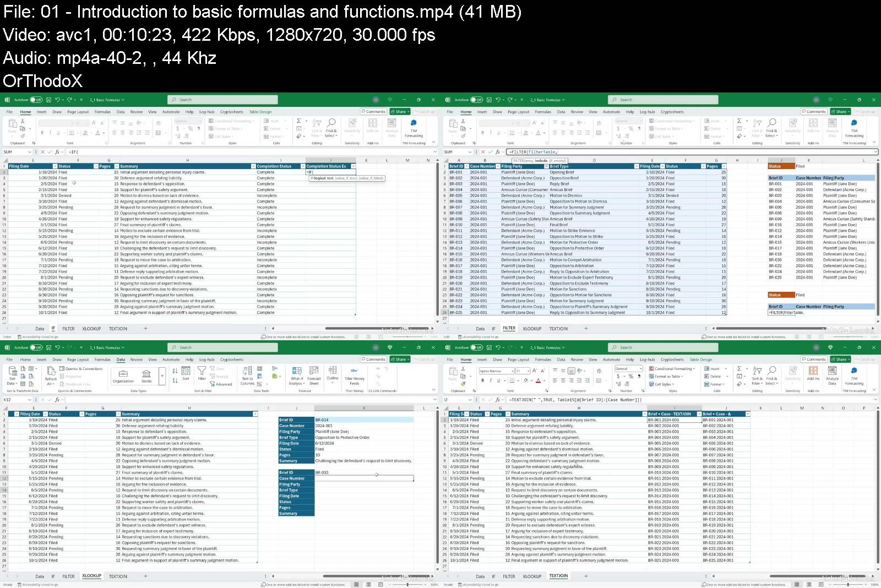Click Increase Font Size in bottom-right window
881x588 pixels.
point(535,371)
